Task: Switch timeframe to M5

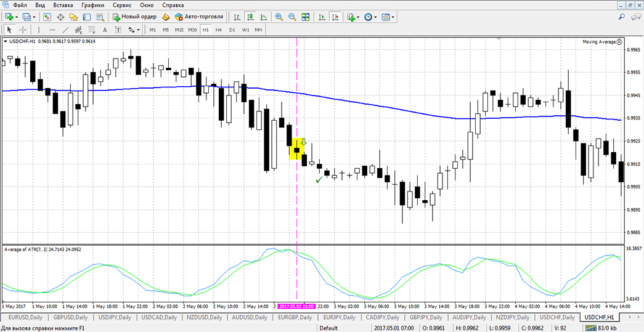Action: point(166,30)
